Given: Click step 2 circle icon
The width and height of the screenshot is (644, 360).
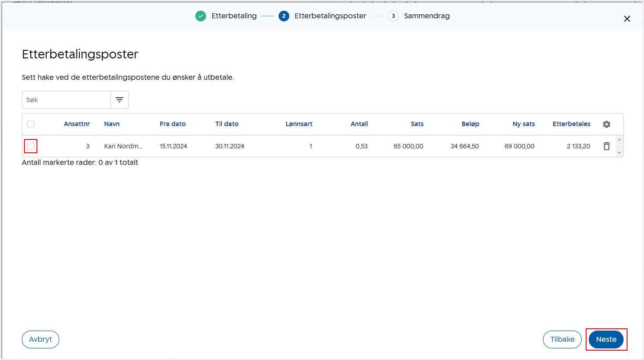Looking at the screenshot, I should tap(284, 16).
